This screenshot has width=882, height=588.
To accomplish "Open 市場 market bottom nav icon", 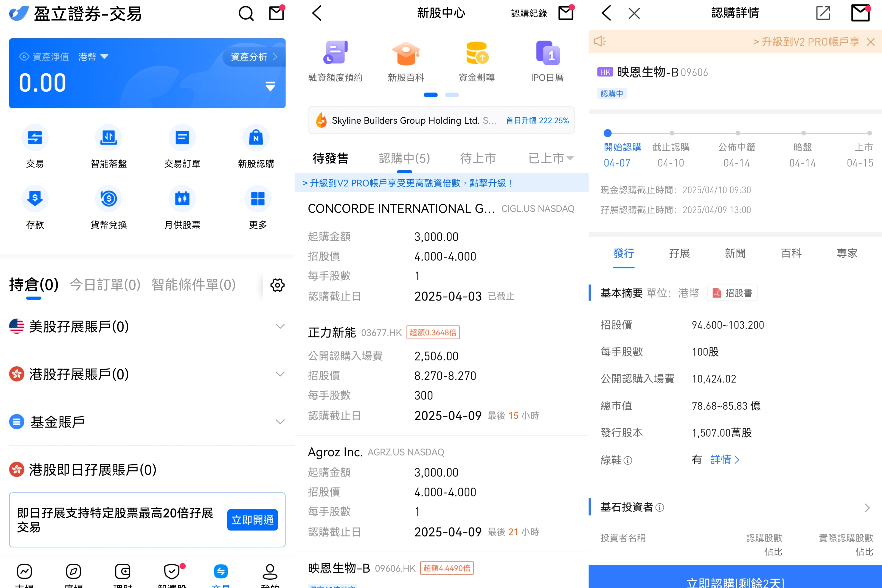I will tap(24, 572).
